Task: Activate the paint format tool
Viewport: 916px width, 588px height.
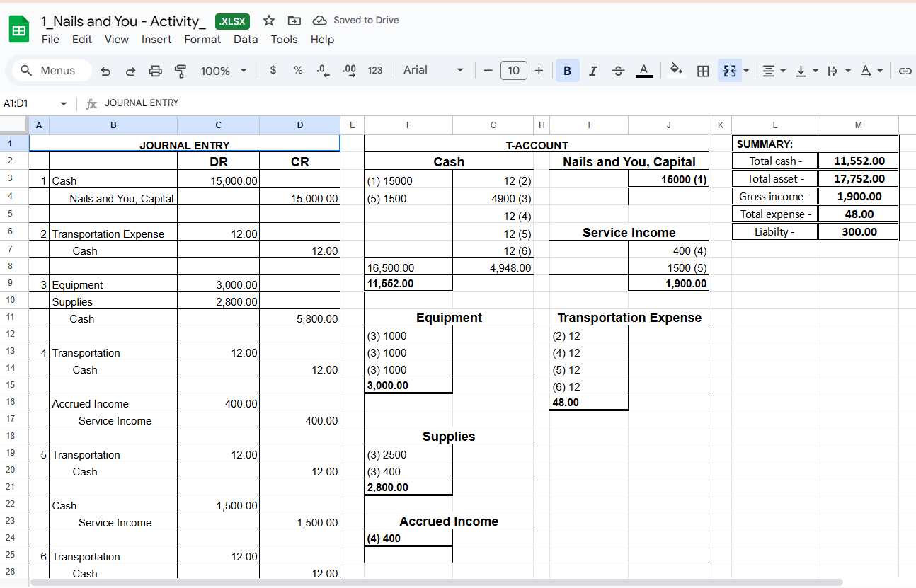Action: coord(181,71)
